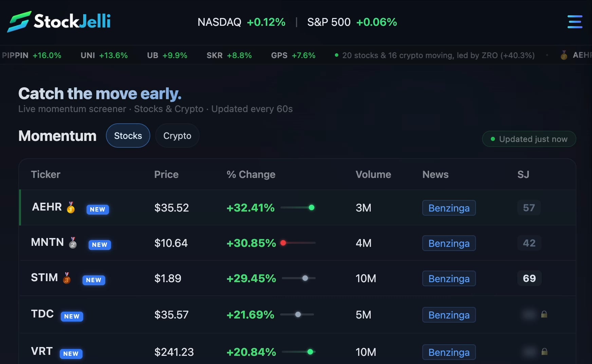This screenshot has height=364, width=592.
Task: Click the MNTN red range indicator
Action: click(x=283, y=243)
